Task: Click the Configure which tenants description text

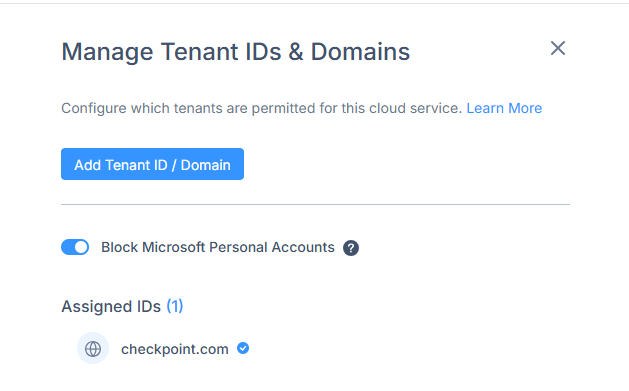Action: pyautogui.click(x=262, y=108)
